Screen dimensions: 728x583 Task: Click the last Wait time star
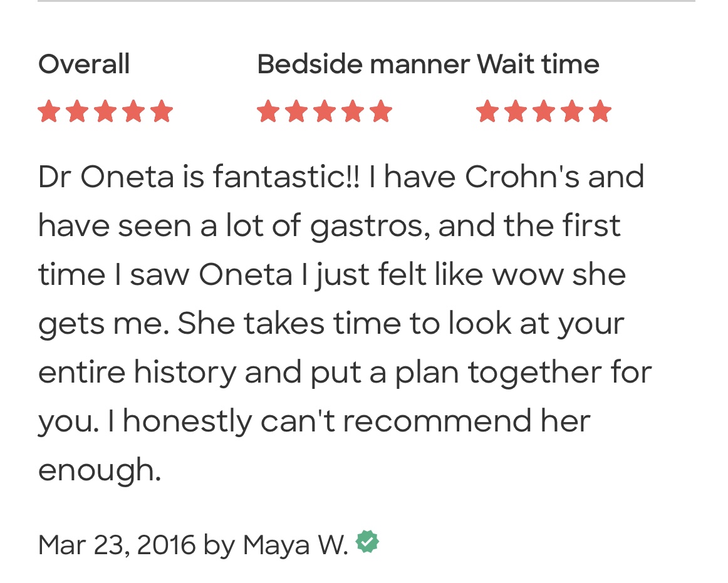click(600, 111)
